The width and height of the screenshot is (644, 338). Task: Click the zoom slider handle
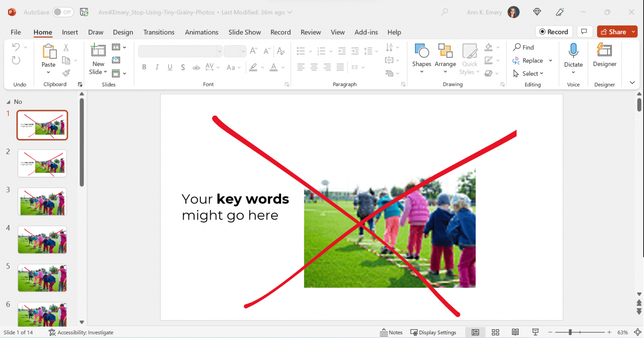tap(570, 332)
